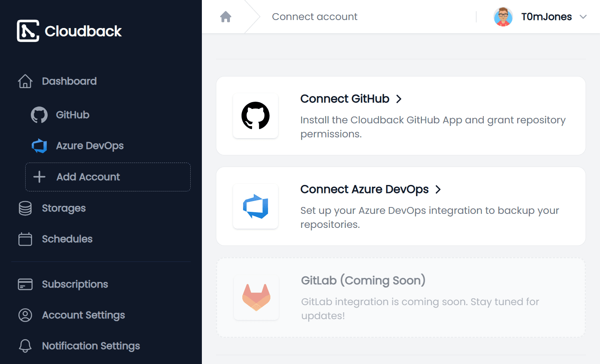Viewport: 600px width, 364px height.
Task: Click the T0mJones username
Action: click(546, 17)
